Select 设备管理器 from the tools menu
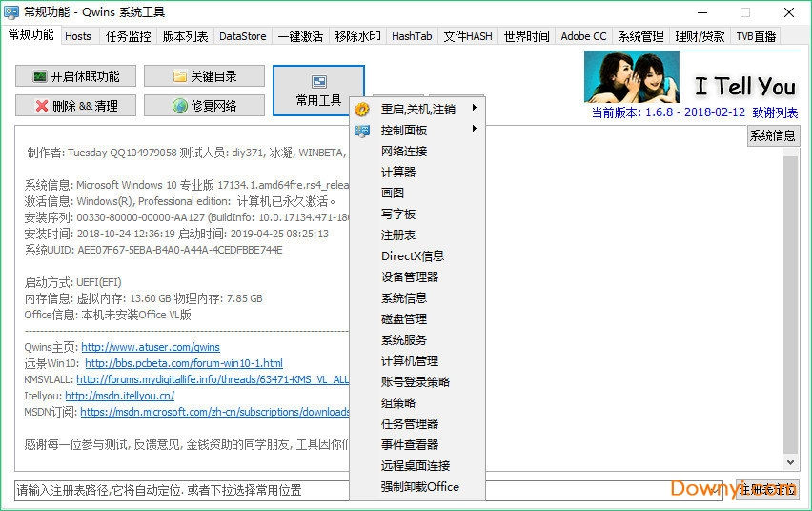Image resolution: width=812 pixels, height=511 pixels. [x=410, y=276]
